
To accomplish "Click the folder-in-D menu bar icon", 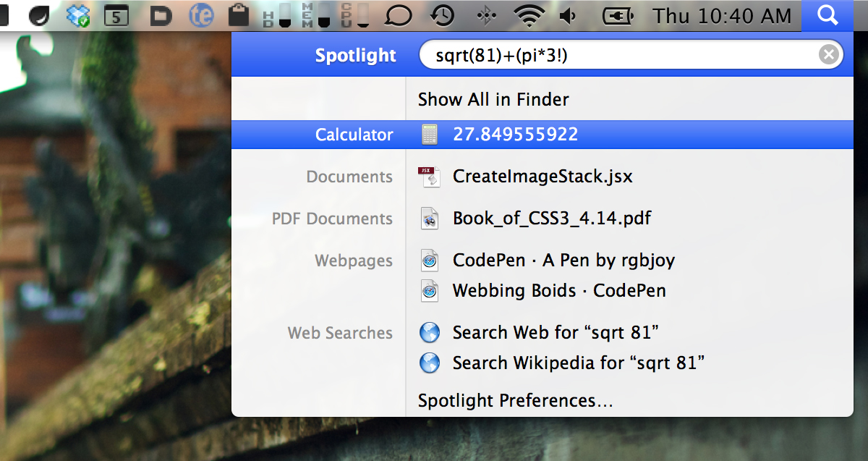I will 161,16.
